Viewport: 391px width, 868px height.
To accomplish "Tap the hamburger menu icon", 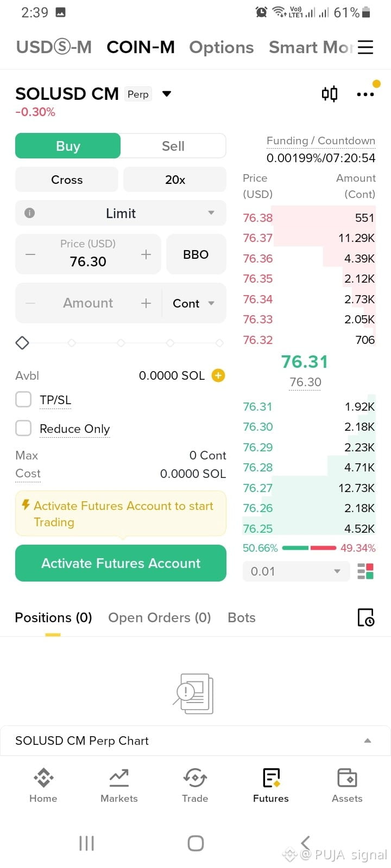I will 365,47.
